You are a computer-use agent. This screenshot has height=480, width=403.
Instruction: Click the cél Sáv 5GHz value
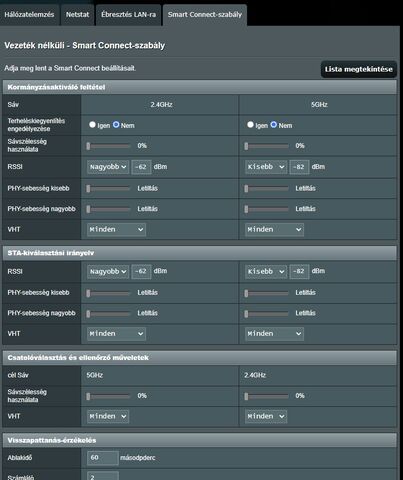pos(95,375)
